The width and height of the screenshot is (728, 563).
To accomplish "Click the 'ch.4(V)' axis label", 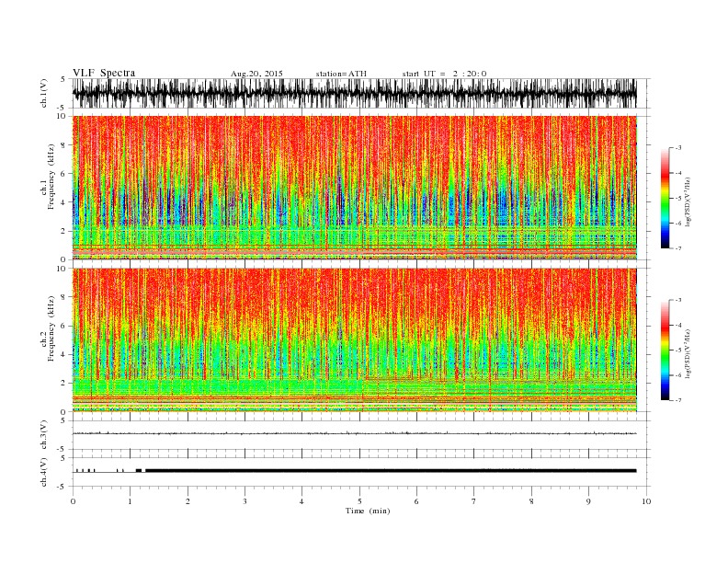I will (x=44, y=472).
